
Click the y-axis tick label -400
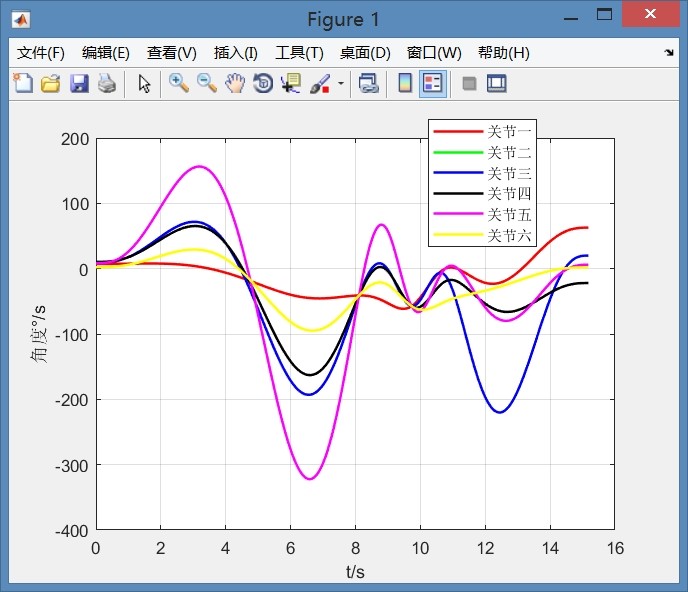[72, 531]
